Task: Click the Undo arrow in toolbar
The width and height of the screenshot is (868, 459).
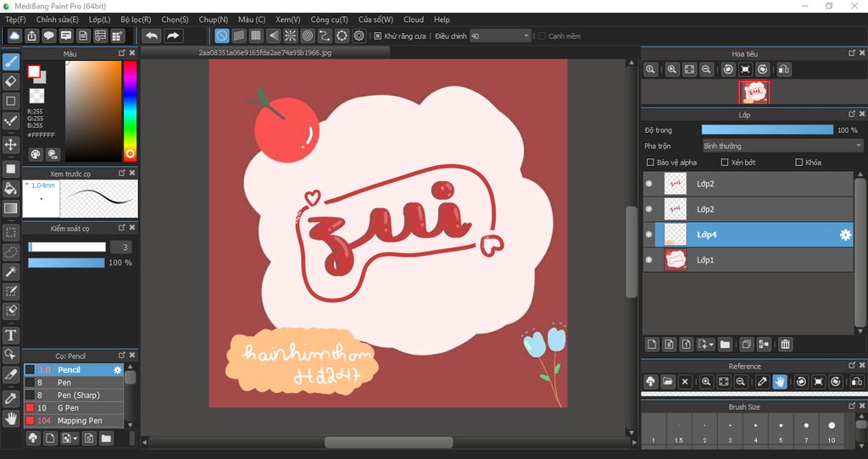Action: click(x=152, y=36)
